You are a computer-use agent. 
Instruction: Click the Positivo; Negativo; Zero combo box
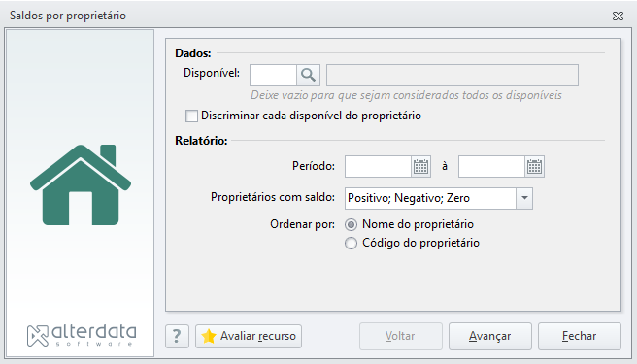(x=439, y=198)
